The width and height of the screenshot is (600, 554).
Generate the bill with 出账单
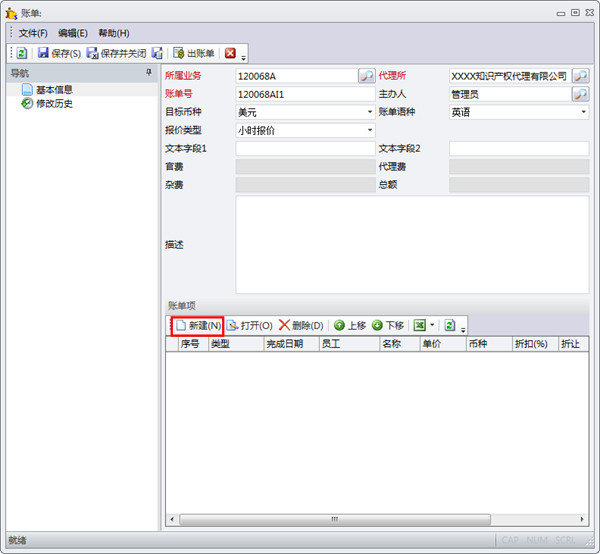coord(194,53)
